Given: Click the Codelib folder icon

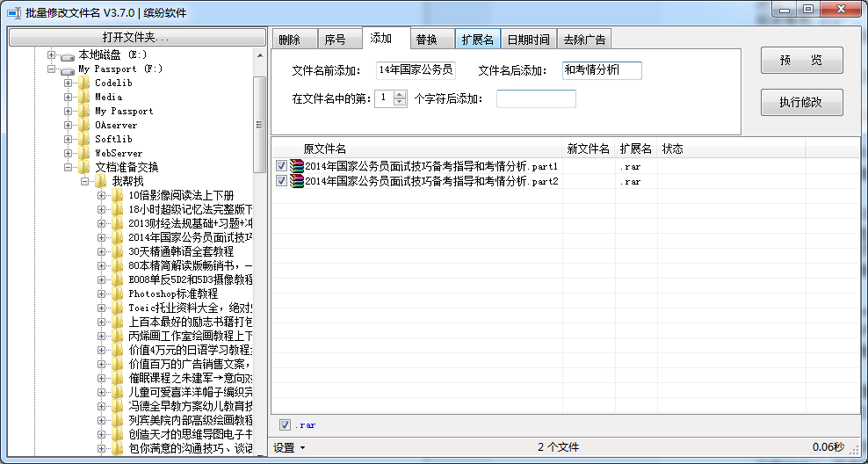Looking at the screenshot, I should click(x=83, y=83).
